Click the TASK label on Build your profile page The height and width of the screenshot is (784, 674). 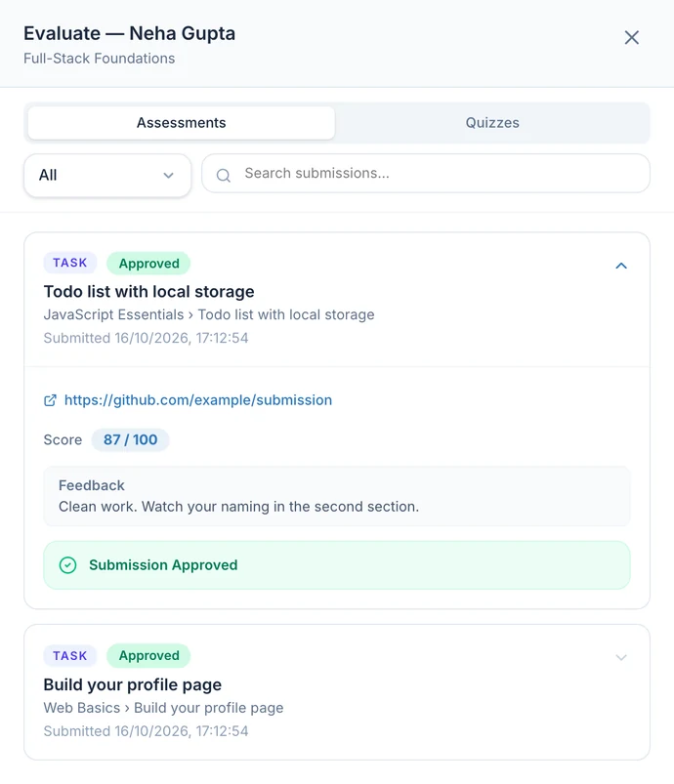pyautogui.click(x=70, y=656)
